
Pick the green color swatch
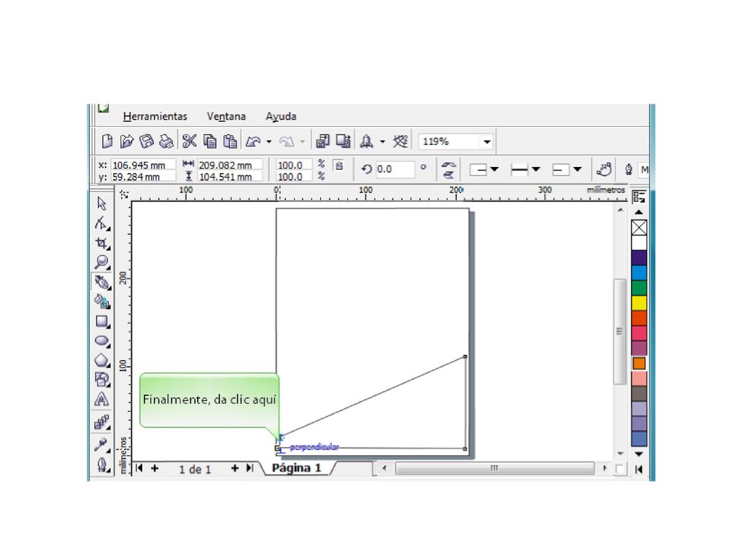639,287
